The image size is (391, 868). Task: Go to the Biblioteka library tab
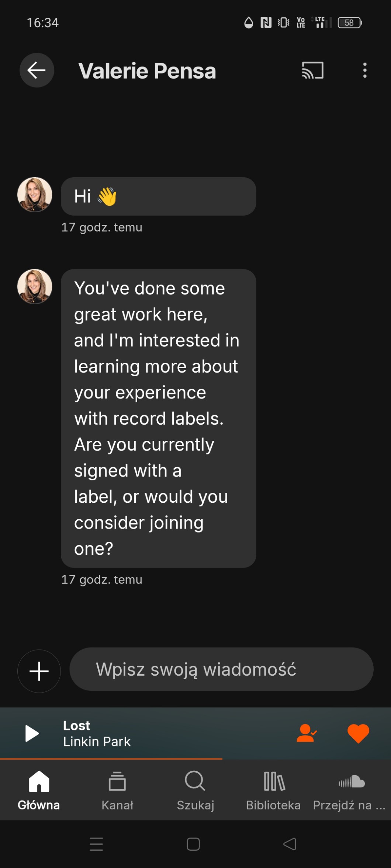273,789
